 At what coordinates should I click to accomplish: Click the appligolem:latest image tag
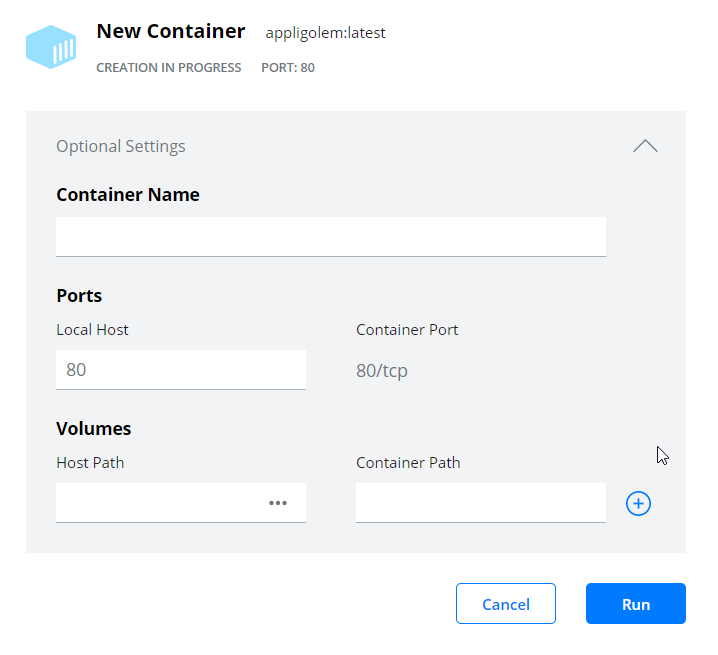pos(326,33)
